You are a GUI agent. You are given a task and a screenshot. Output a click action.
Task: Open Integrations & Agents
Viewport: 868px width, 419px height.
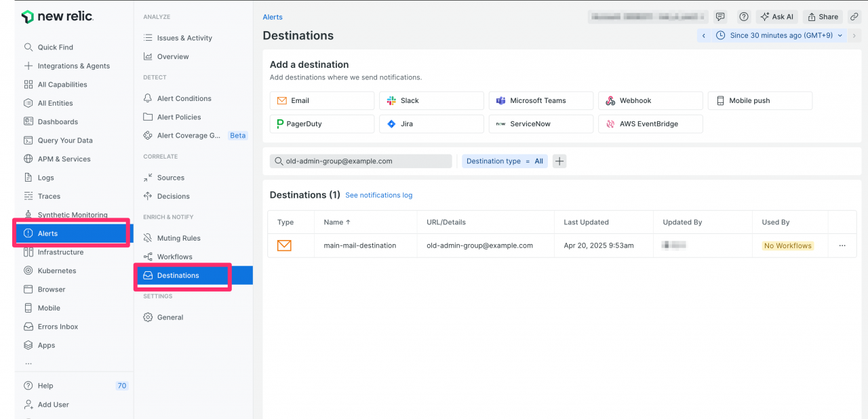coord(75,66)
